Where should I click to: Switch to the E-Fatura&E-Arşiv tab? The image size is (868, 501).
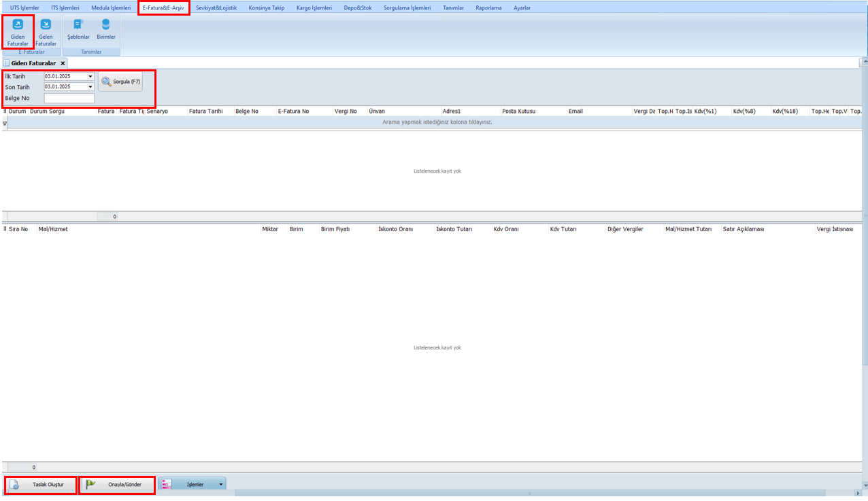tap(163, 8)
